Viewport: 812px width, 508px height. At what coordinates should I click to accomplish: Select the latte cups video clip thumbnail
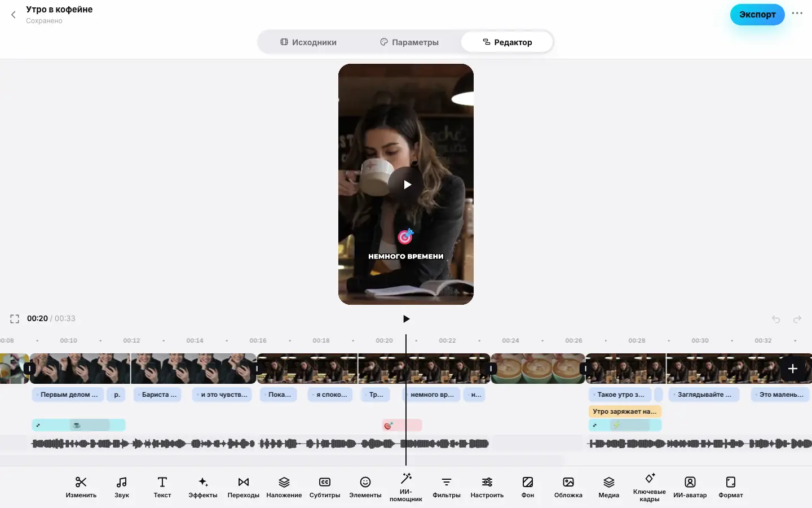538,369
